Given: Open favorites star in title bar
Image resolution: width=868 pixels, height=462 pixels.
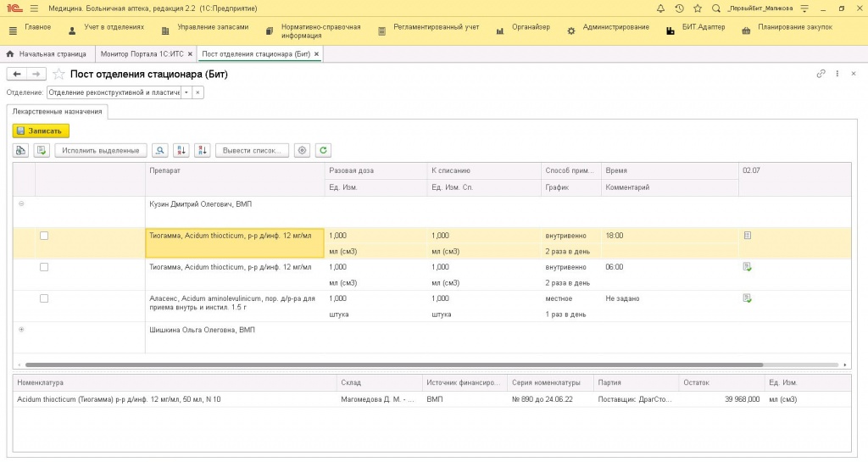Looking at the screenshot, I should click(698, 8).
